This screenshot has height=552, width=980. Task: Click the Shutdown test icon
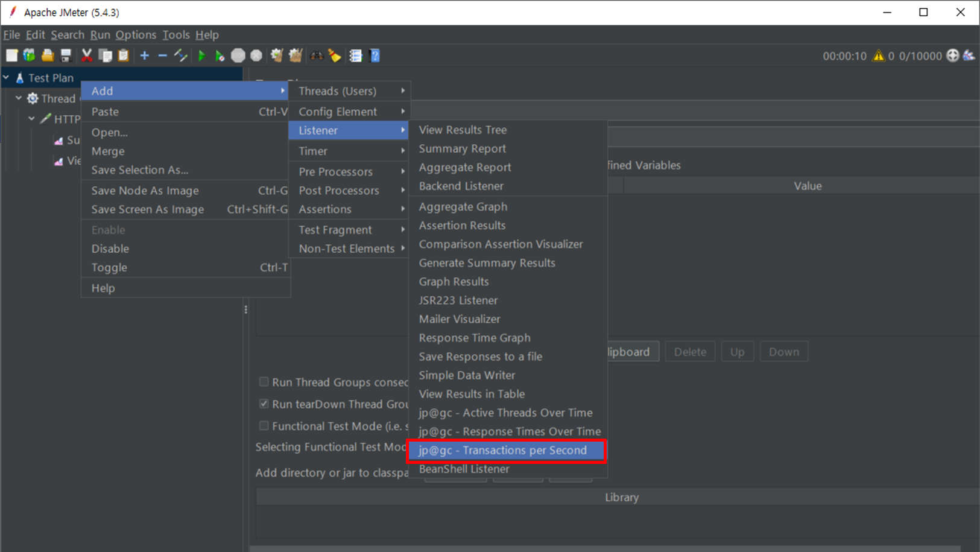[256, 56]
